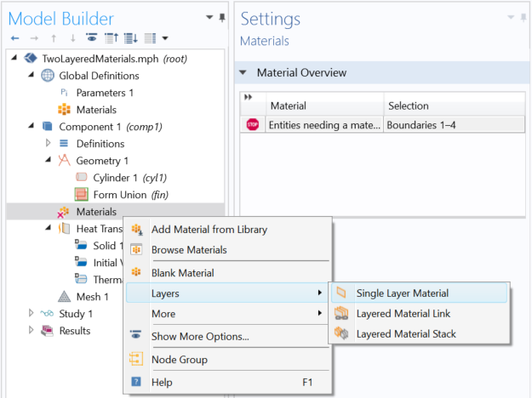Click the table expand columns double-arrow icon
The width and height of the screenshot is (532, 398).
249,97
